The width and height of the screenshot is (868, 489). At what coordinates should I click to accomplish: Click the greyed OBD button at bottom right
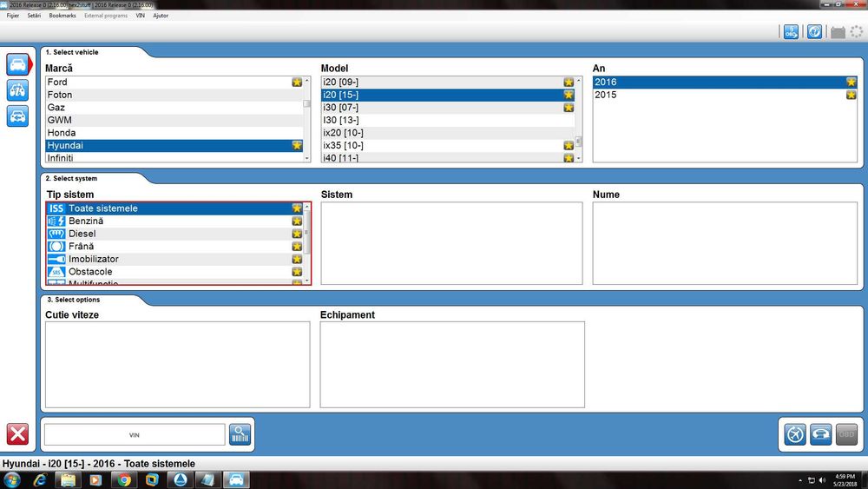pyautogui.click(x=845, y=434)
